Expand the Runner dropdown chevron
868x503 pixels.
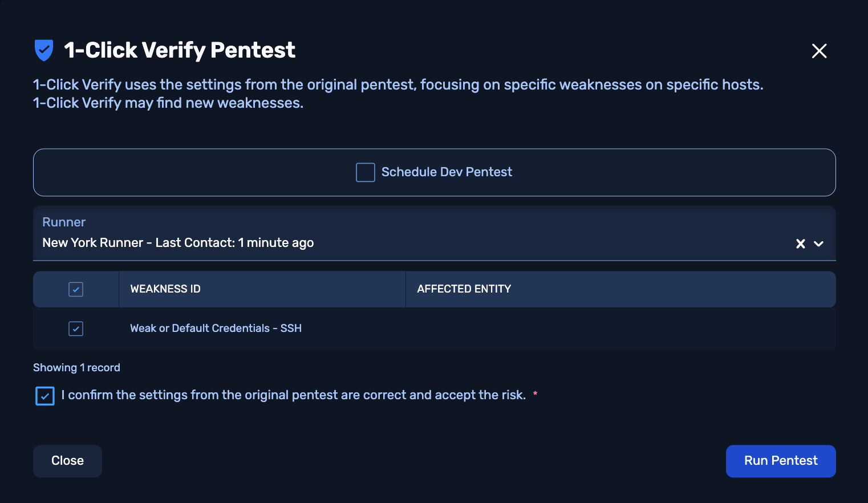pos(818,244)
